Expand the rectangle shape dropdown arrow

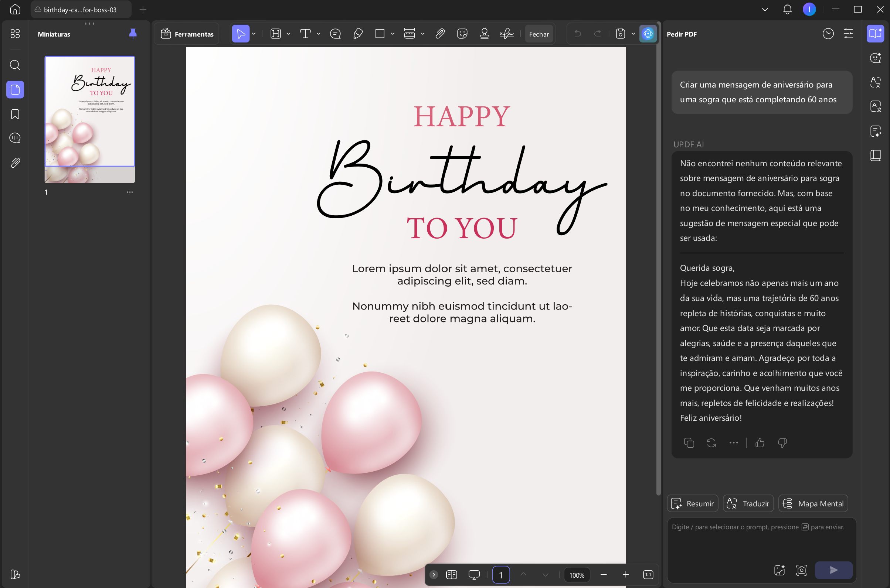tap(393, 34)
